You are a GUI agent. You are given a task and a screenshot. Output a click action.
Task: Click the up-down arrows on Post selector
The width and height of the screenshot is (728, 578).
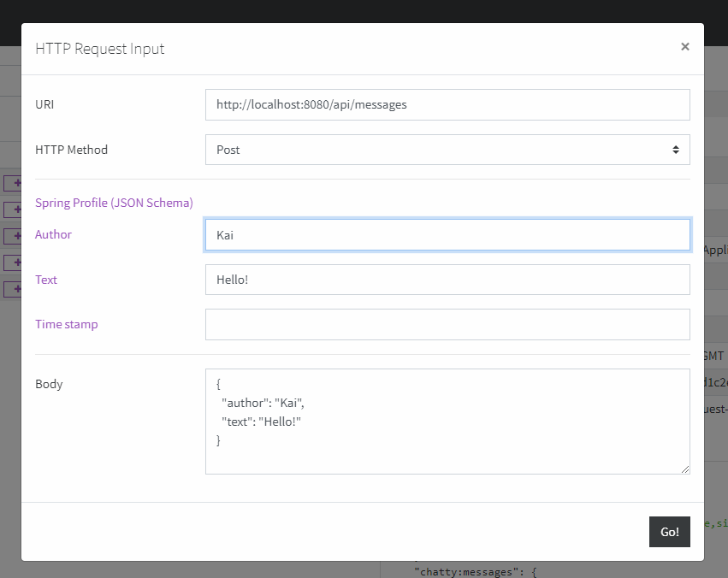point(675,150)
